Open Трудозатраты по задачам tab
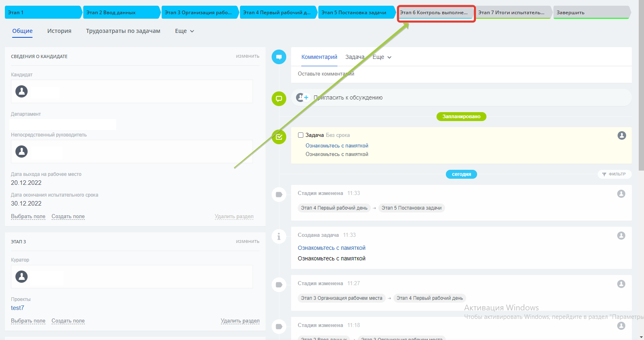 [123, 31]
